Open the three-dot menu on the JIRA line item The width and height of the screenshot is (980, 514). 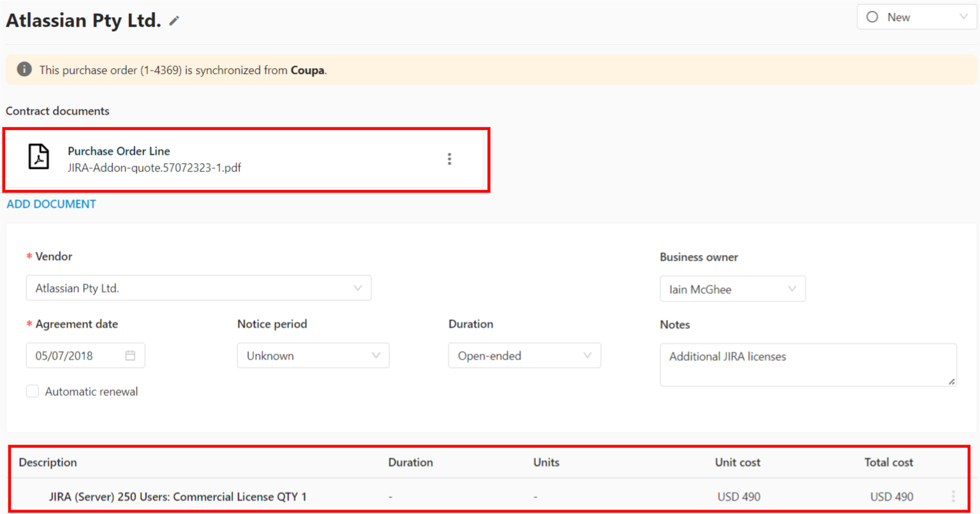953,496
